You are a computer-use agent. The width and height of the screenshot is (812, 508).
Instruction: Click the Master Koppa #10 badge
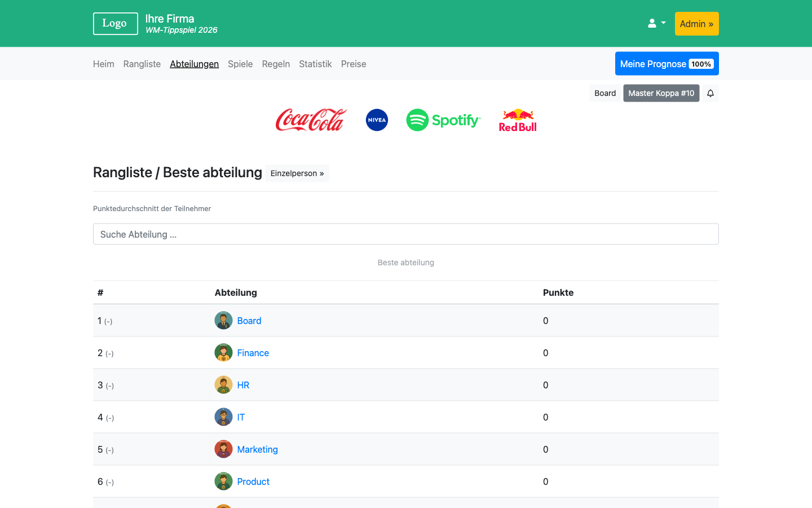661,93
